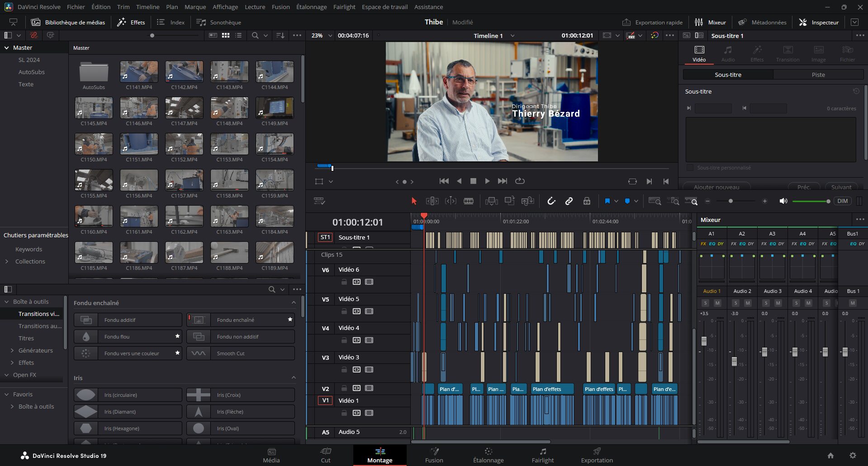Switch to the Fairlight page
This screenshot has height=466, width=868.
[542, 455]
